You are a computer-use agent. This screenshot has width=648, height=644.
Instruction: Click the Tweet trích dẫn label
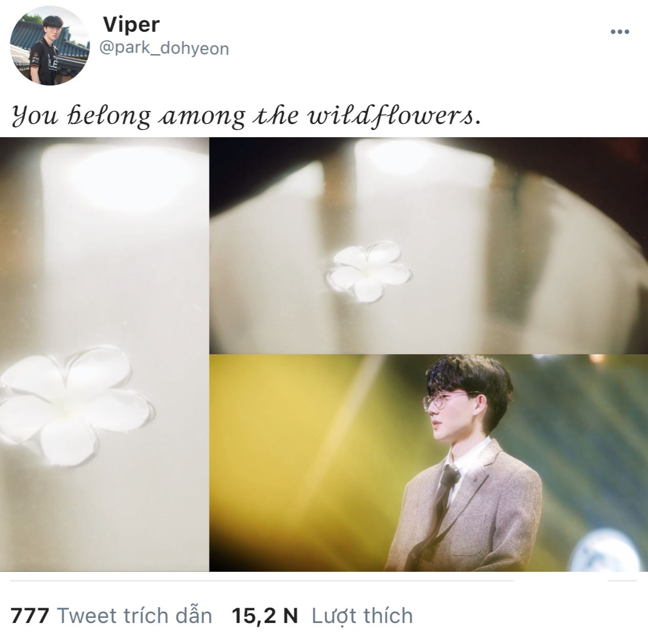point(134,615)
